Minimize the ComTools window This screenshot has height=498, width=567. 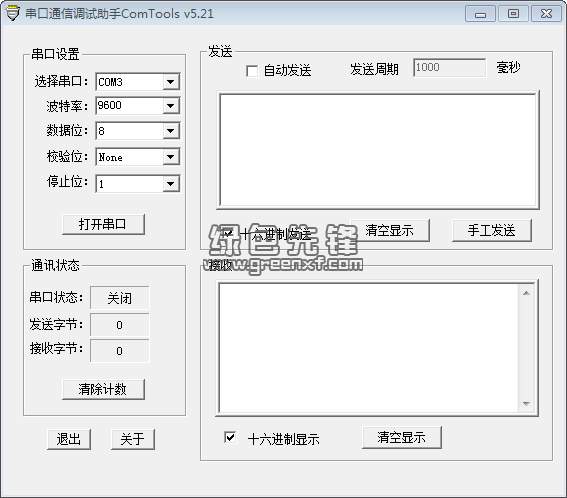click(480, 14)
